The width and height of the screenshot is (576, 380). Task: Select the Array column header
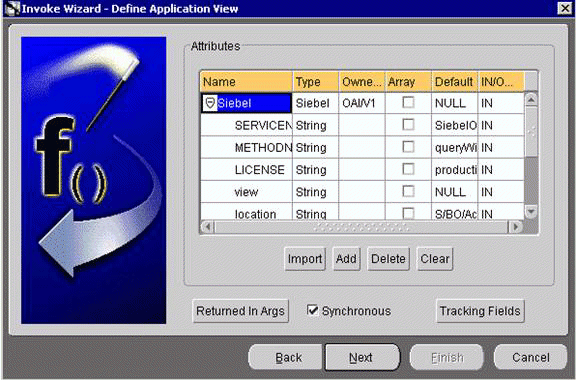pyautogui.click(x=408, y=82)
